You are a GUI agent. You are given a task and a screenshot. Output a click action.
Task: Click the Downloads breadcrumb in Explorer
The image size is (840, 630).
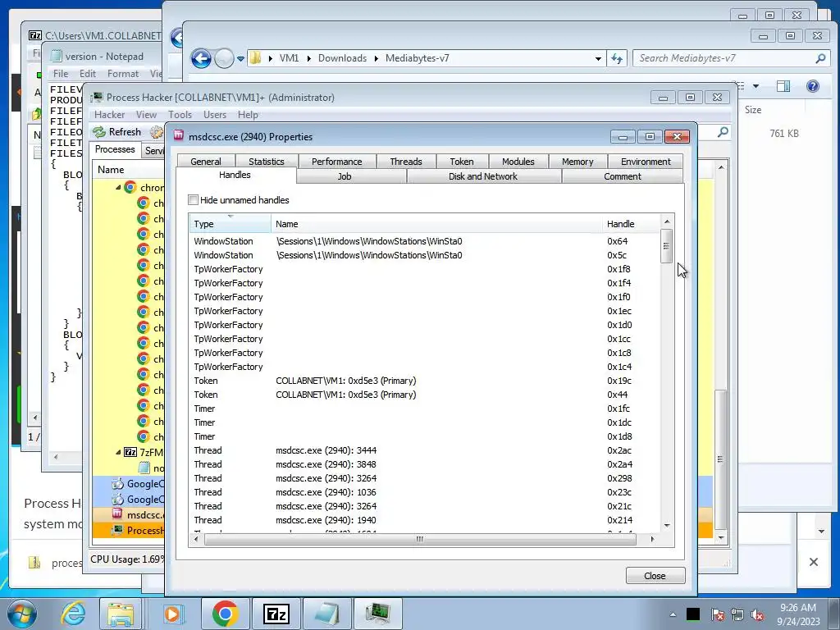point(342,58)
